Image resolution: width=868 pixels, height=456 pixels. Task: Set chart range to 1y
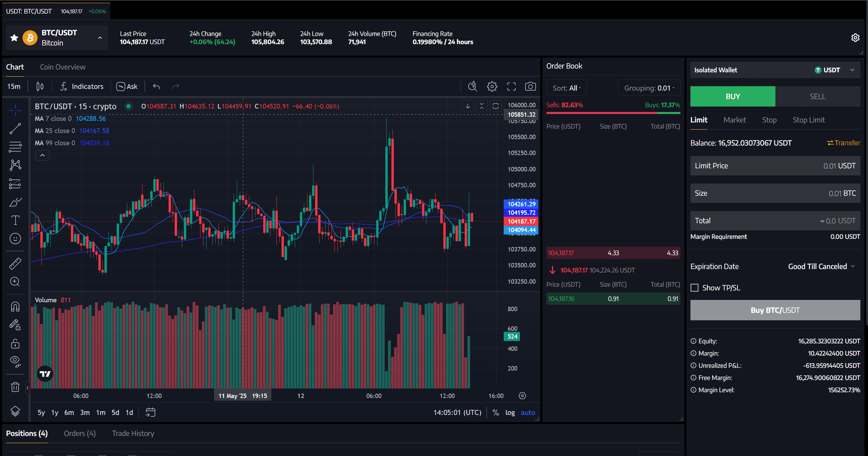click(x=55, y=412)
